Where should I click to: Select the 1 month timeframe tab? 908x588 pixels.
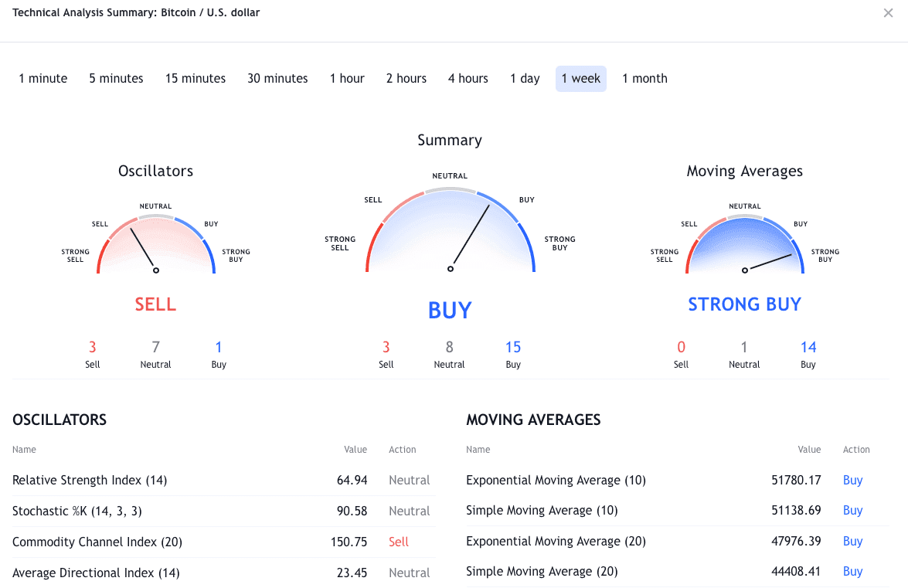pos(644,79)
